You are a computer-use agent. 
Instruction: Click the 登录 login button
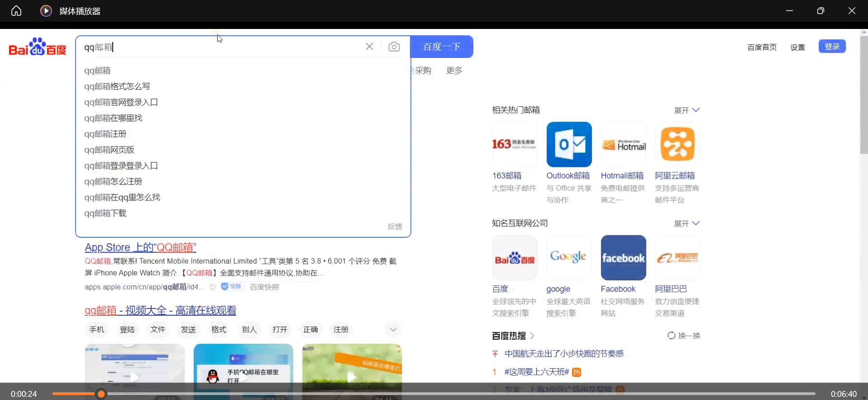tap(832, 47)
